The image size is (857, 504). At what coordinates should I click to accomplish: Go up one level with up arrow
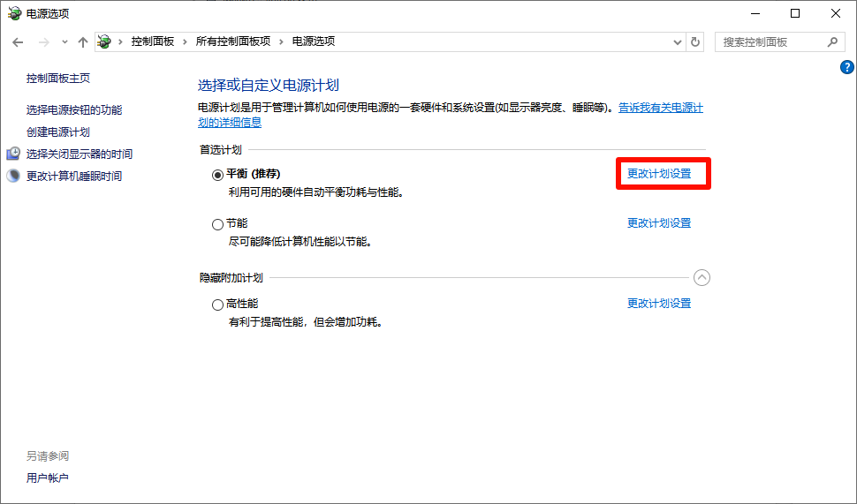click(82, 42)
